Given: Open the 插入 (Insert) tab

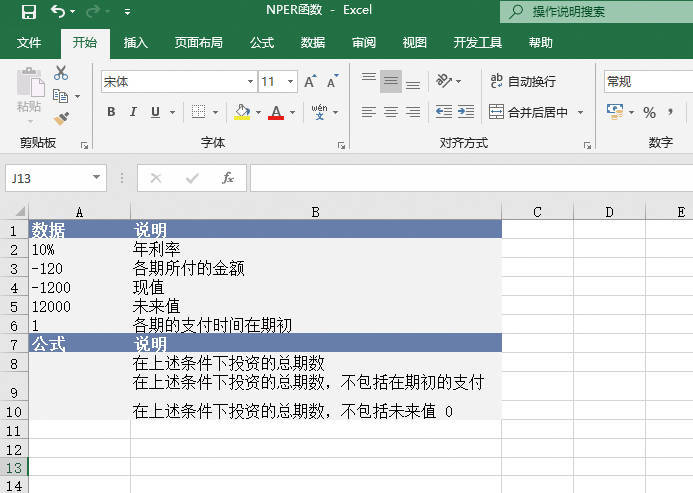Looking at the screenshot, I should coord(136,43).
